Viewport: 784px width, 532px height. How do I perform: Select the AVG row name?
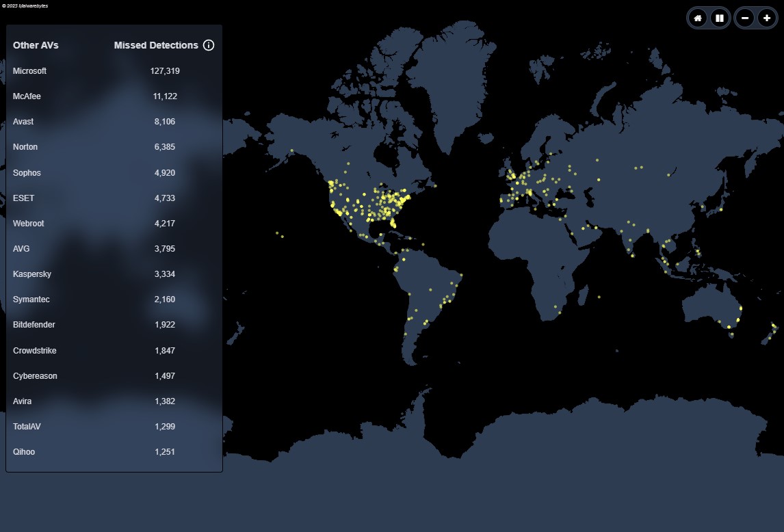21,248
